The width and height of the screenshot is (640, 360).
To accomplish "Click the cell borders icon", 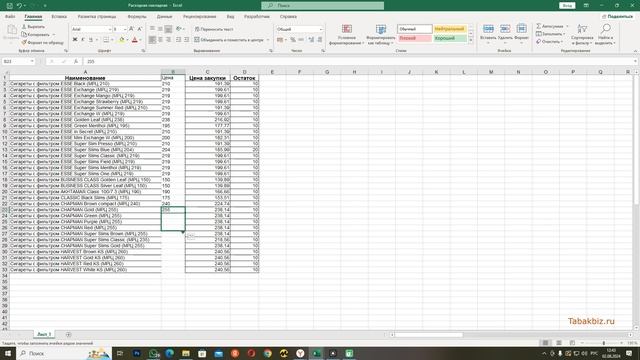I will 106,40.
